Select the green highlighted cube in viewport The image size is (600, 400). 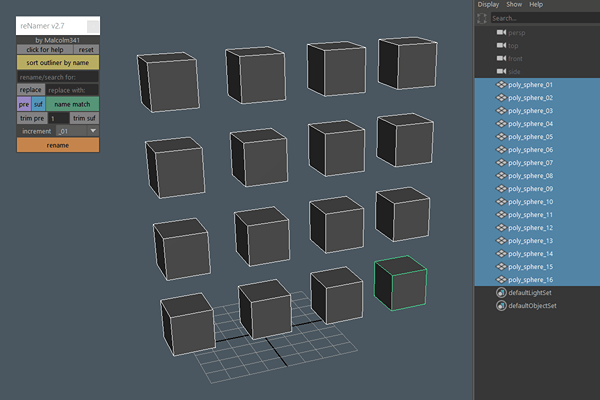tap(400, 284)
